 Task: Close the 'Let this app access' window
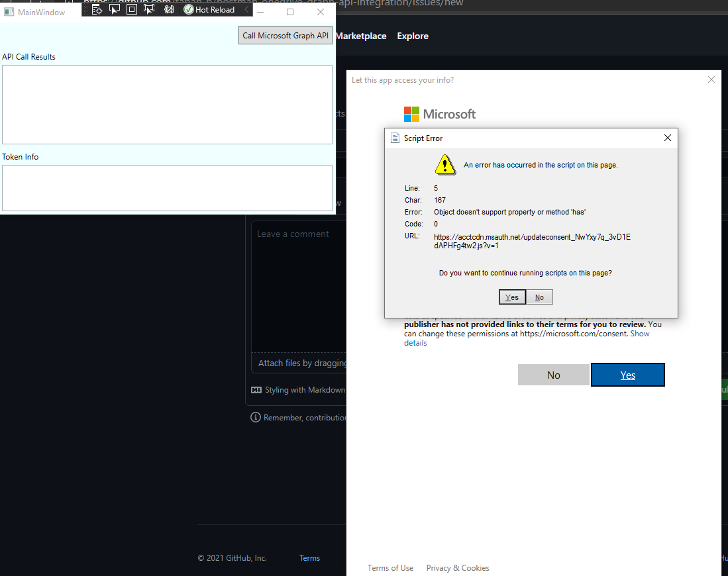pyautogui.click(x=711, y=80)
